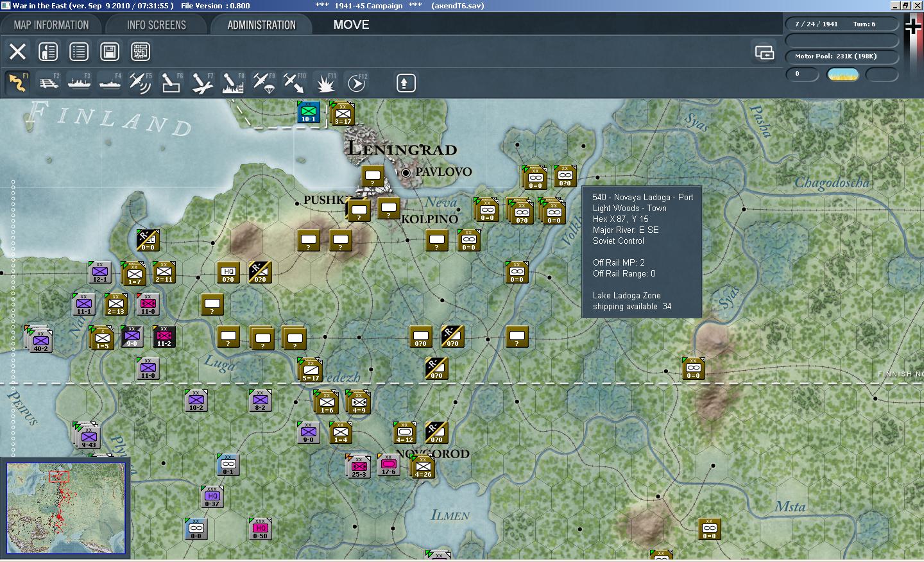Select the F9 air transport parachute icon
Viewport: 924px width, 562px height.
264,83
